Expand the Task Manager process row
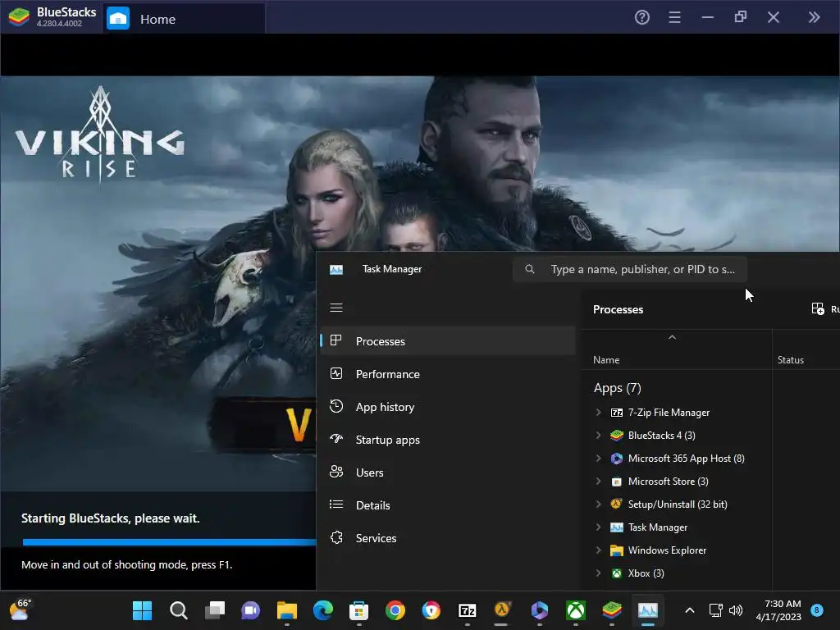This screenshot has height=630, width=840. [598, 527]
